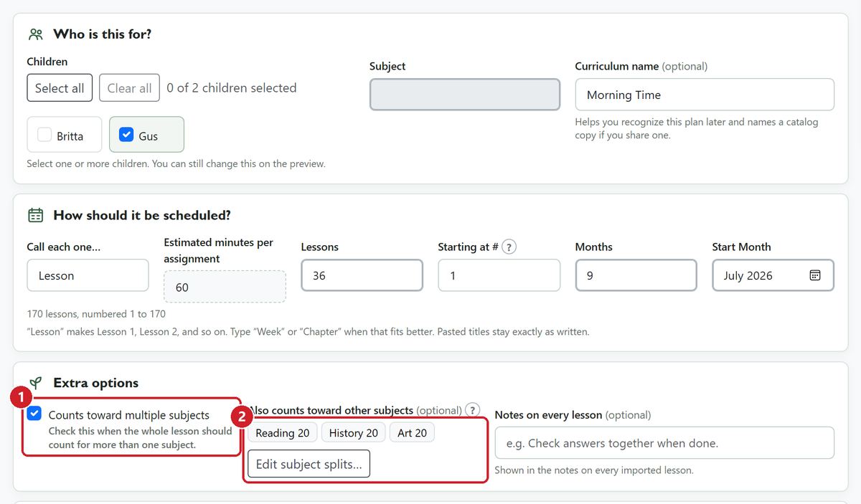Image resolution: width=861 pixels, height=504 pixels.
Task: Click the Lesson makes Lesson 1 hint text
Action: point(308,332)
